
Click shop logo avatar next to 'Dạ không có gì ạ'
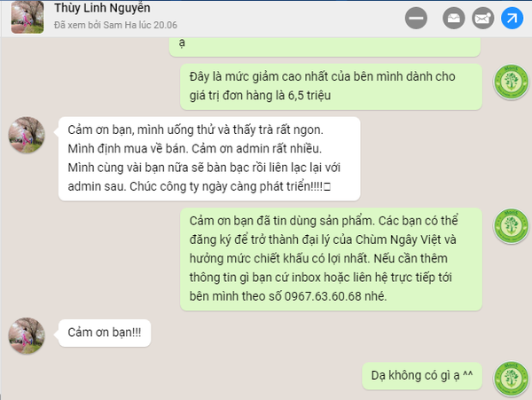click(x=511, y=379)
